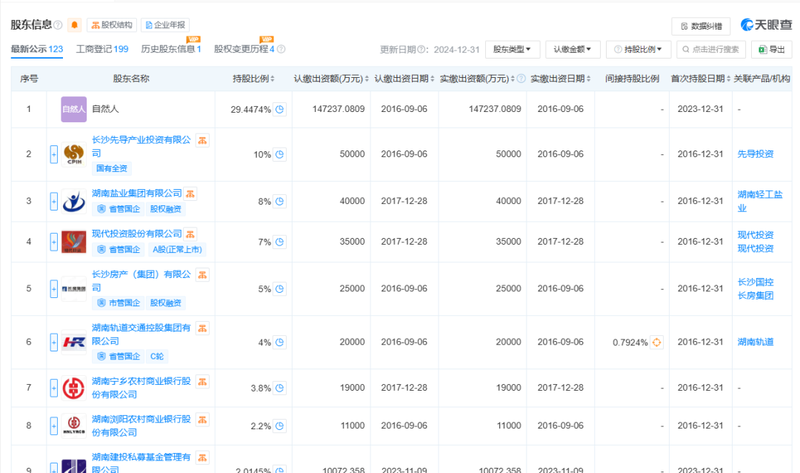Click pie chart icon beside 10% holding
The height and width of the screenshot is (473, 800).
click(280, 155)
